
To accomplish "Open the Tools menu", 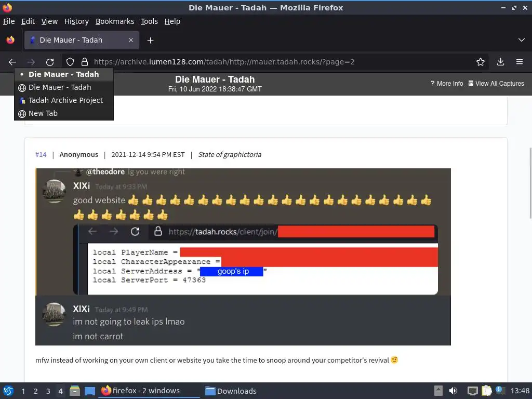I will (149, 21).
